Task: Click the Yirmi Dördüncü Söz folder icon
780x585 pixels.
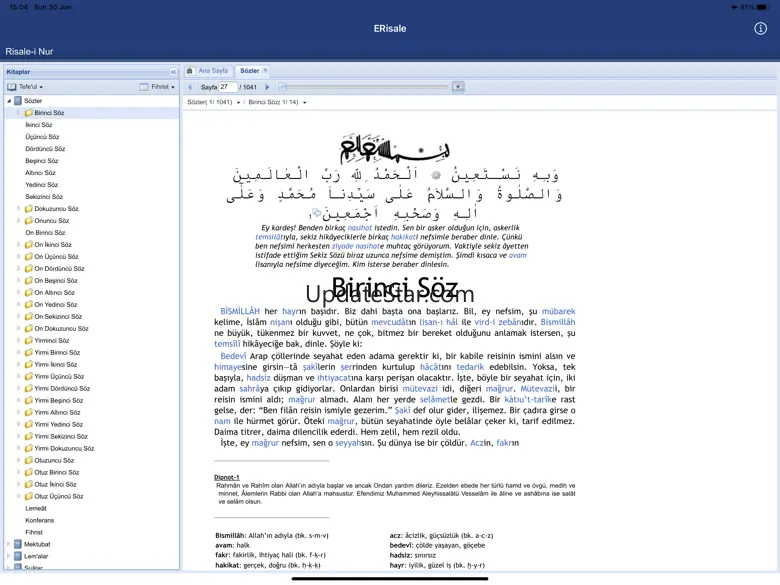Action: [x=29, y=388]
